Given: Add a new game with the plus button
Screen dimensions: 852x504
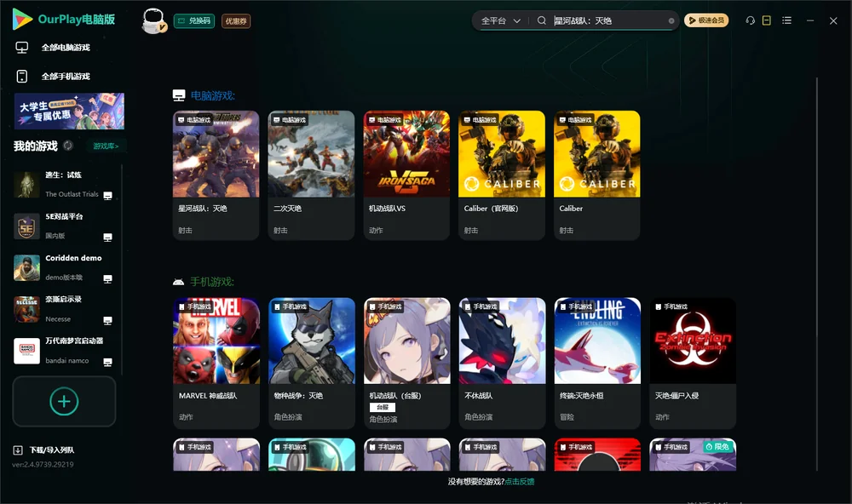Looking at the screenshot, I should click(x=64, y=401).
